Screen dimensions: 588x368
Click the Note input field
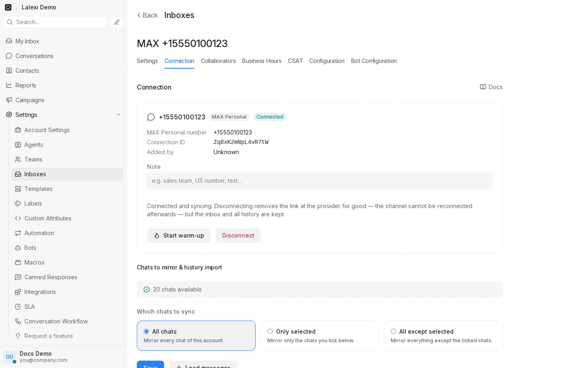pos(320,181)
